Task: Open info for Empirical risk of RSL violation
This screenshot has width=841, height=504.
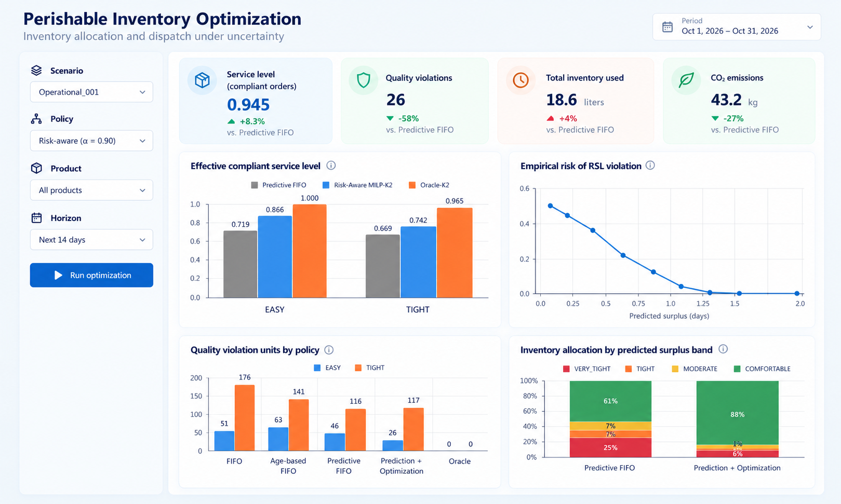Action: 650,166
